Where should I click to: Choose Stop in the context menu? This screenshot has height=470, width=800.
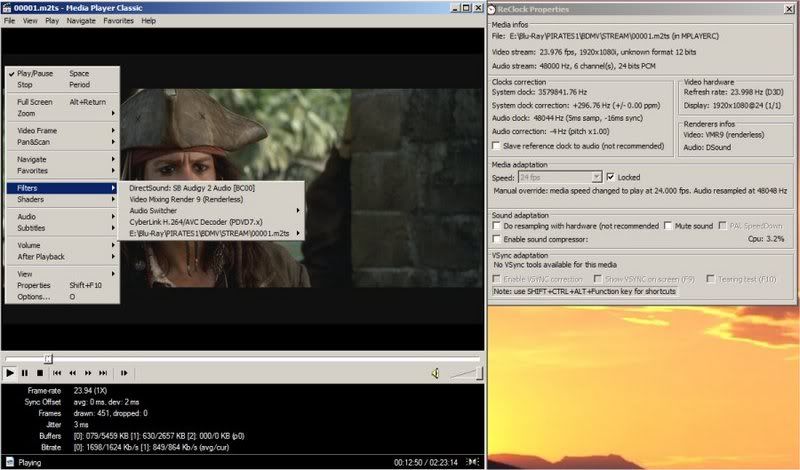click(x=63, y=85)
